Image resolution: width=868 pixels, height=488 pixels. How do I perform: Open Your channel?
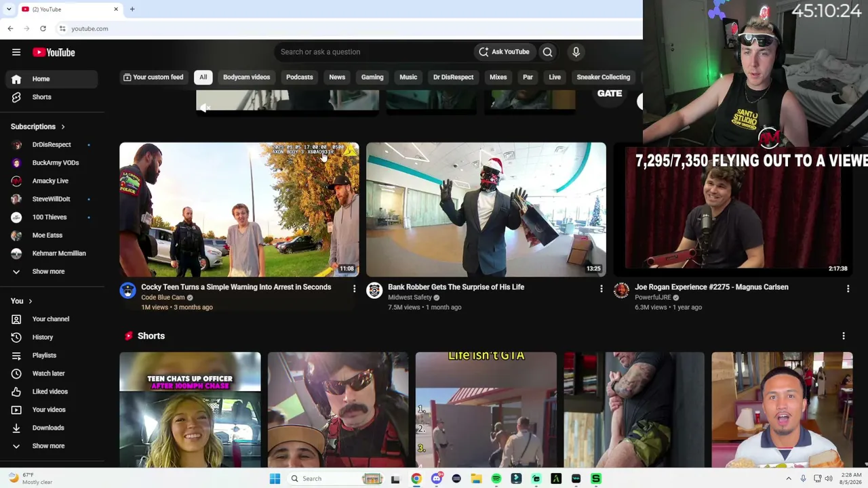tap(52, 319)
